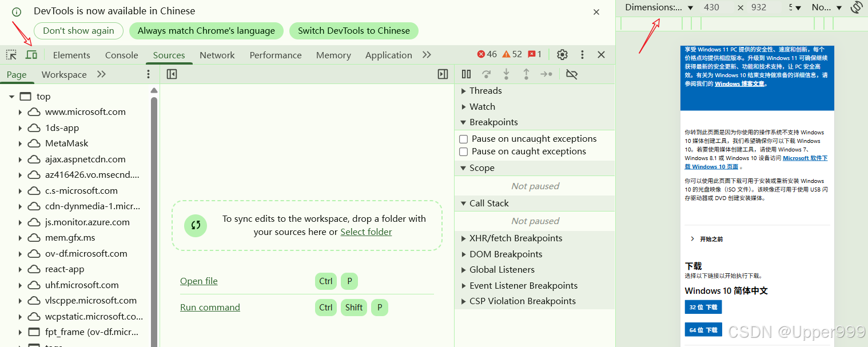Viewport: 868px width, 347px height.
Task: Switch to the Application tab
Action: (389, 55)
